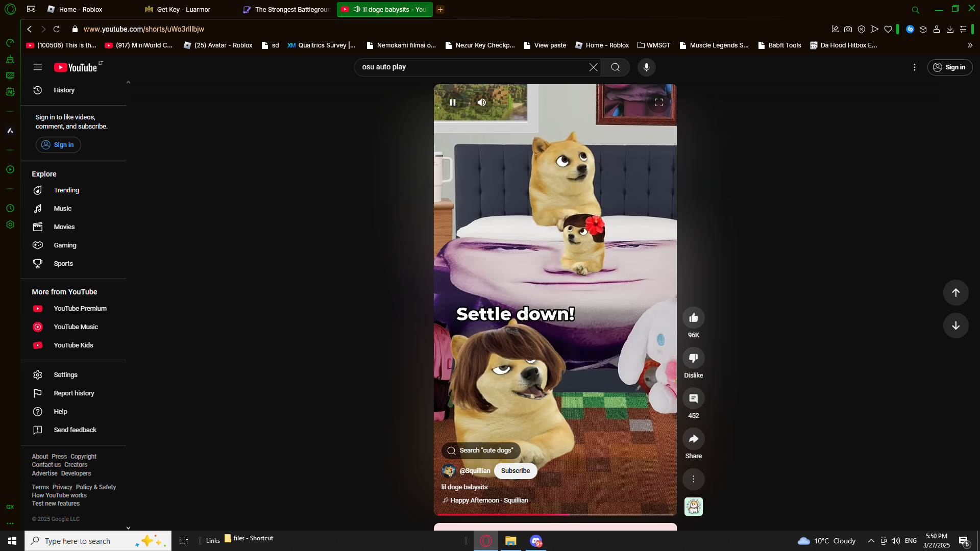Open the Windows Start menu
Viewport: 980px width, 551px height.
click(x=12, y=541)
